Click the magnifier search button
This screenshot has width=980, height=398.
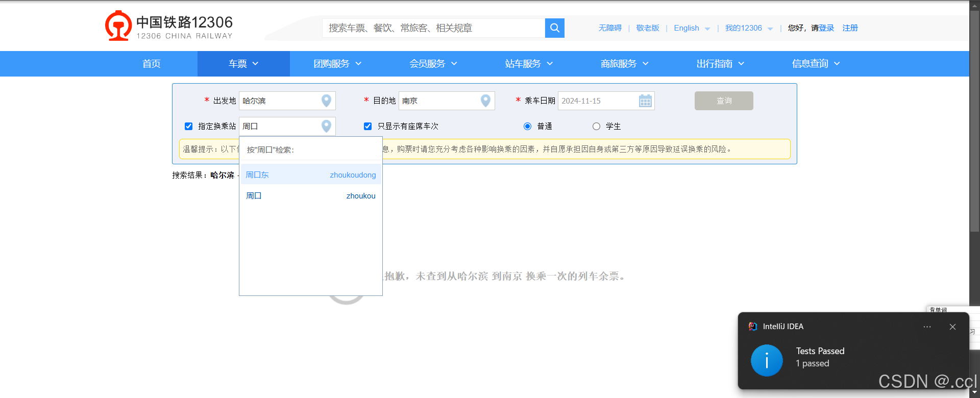point(554,28)
